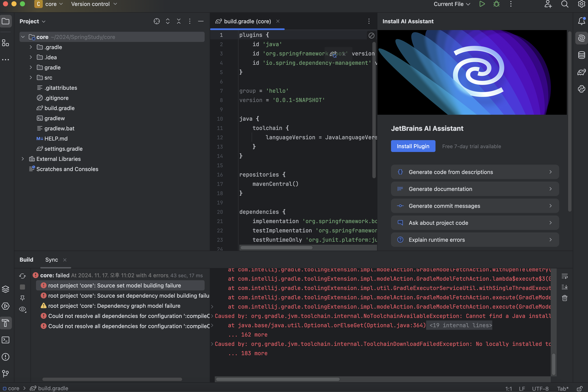Click the AI Assistant spiral sidebar icon
The image size is (588, 392).
tap(581, 38)
